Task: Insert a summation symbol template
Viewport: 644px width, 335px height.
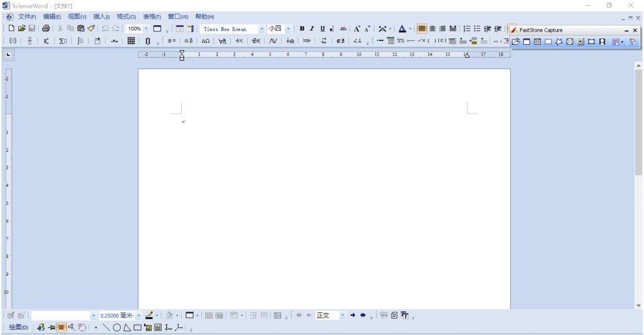Action: [x=63, y=41]
